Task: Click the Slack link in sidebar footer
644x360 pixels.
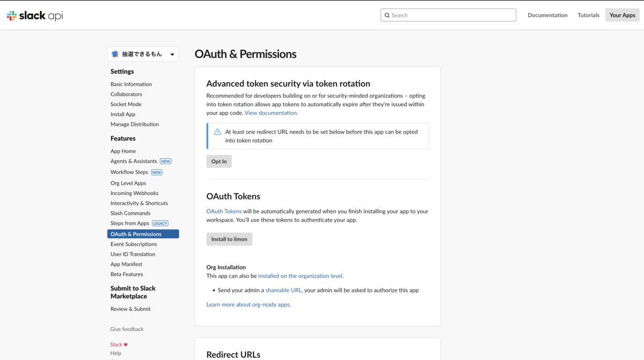Action: pos(116,345)
